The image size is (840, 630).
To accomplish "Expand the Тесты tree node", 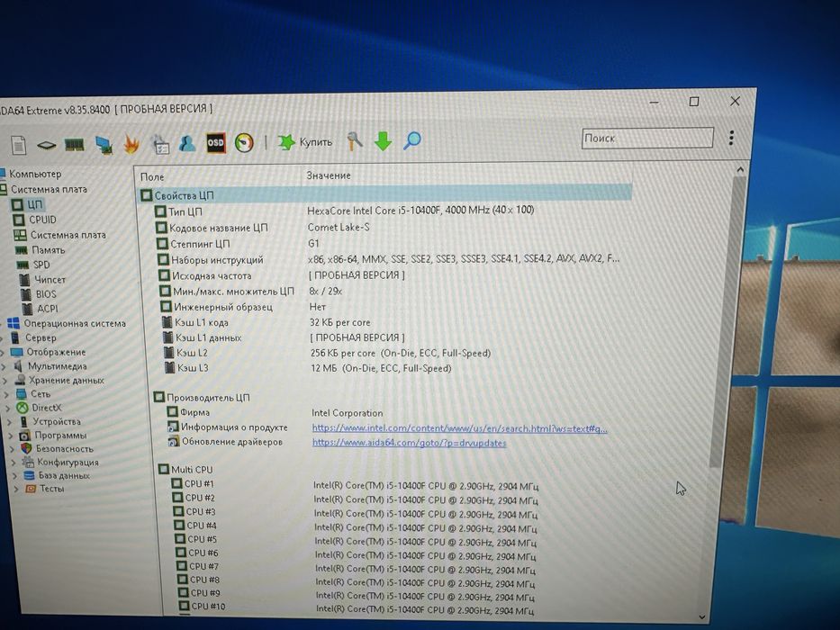I will point(16,489).
